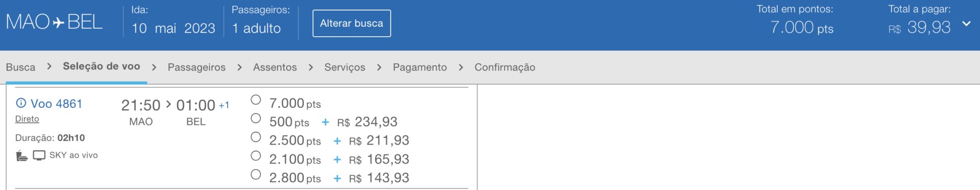Image resolution: width=980 pixels, height=190 pixels.
Task: Click the SKY ao vivo TV screen icon
Action: pyautogui.click(x=39, y=155)
